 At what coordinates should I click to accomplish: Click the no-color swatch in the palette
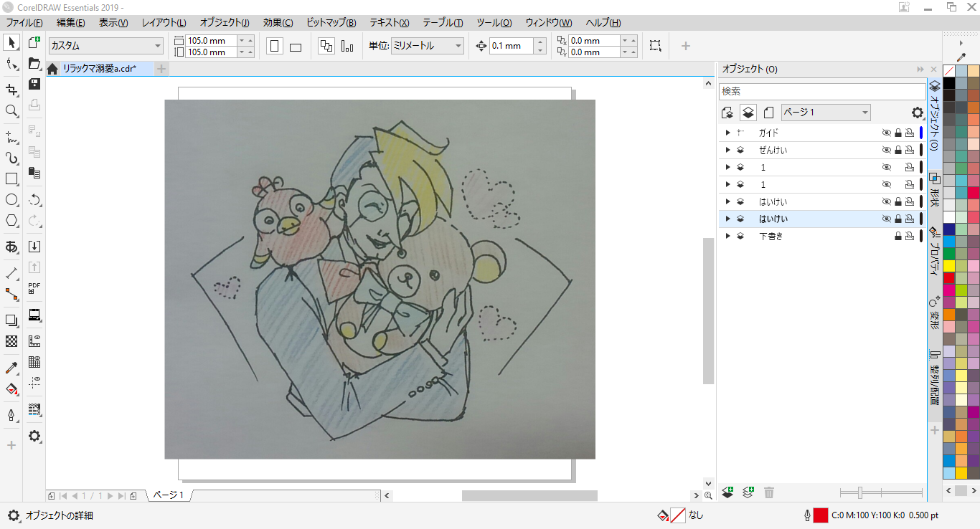(x=949, y=71)
